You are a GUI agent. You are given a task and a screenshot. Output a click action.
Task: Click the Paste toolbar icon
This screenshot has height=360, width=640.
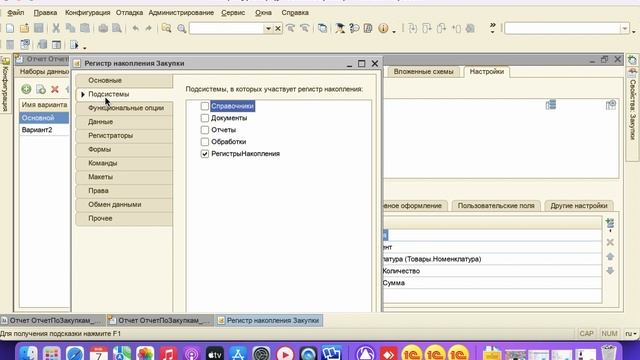tap(85, 28)
